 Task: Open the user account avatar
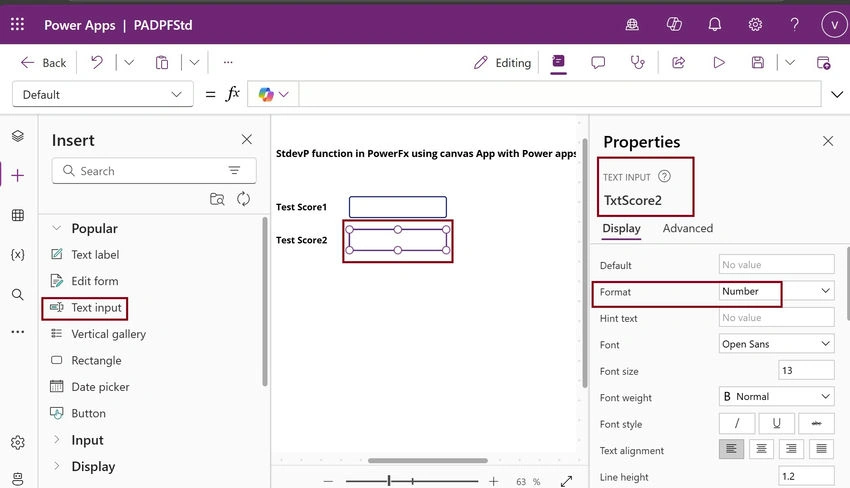[834, 24]
